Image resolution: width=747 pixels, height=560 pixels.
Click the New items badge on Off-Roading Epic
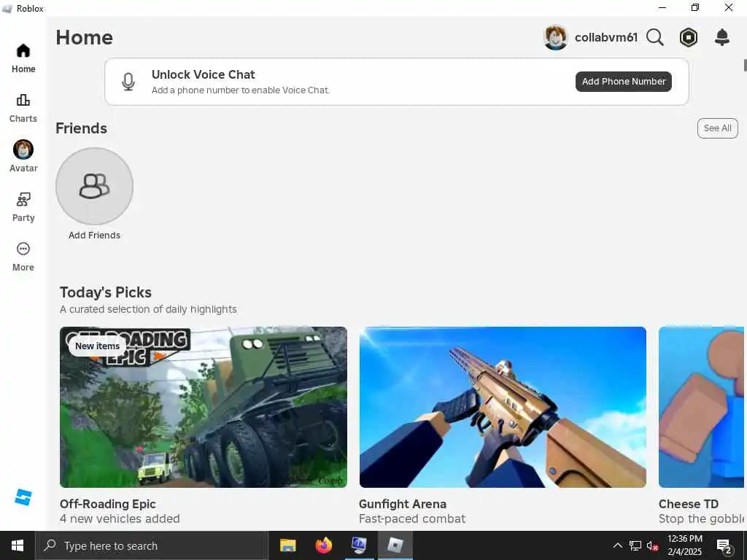[x=97, y=346]
